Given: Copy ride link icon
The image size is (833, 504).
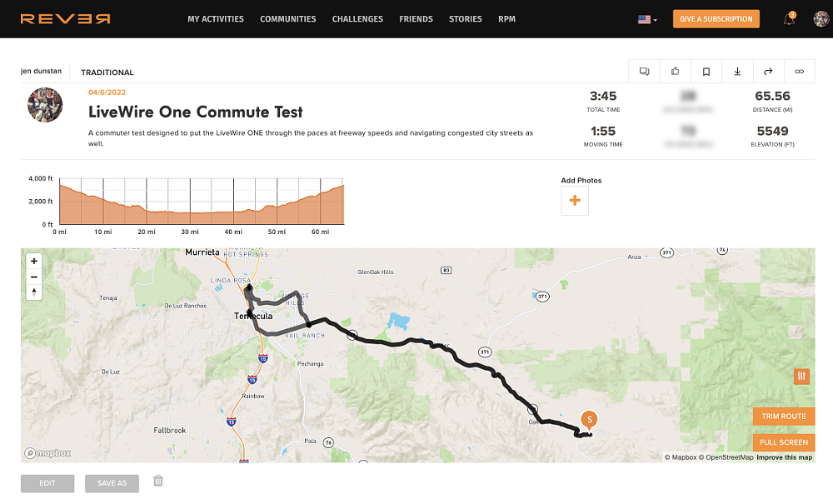Looking at the screenshot, I should (x=800, y=72).
